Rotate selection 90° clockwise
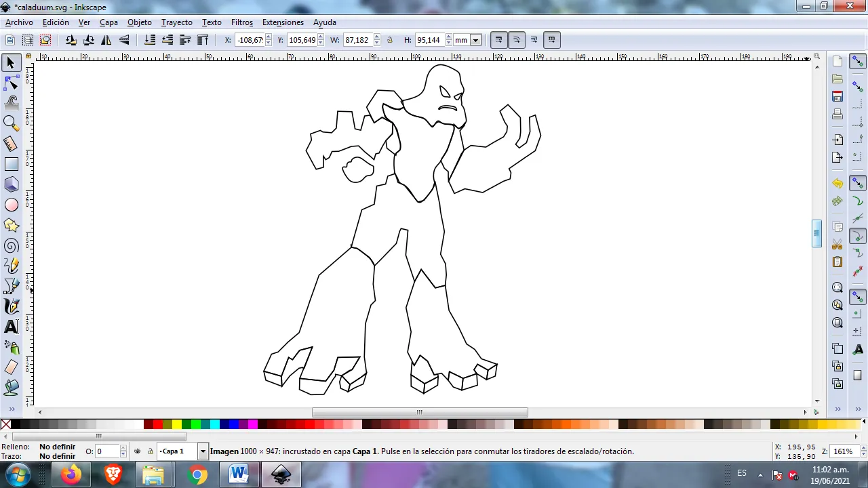 89,40
